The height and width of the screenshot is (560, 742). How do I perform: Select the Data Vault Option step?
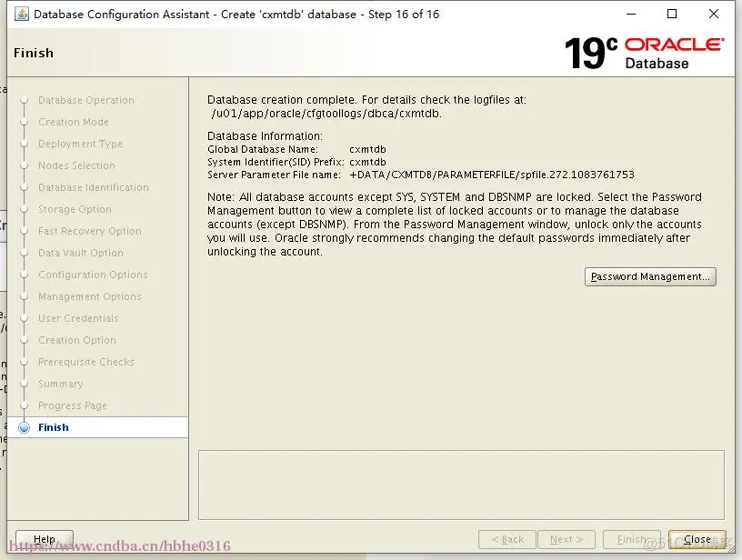tap(80, 253)
